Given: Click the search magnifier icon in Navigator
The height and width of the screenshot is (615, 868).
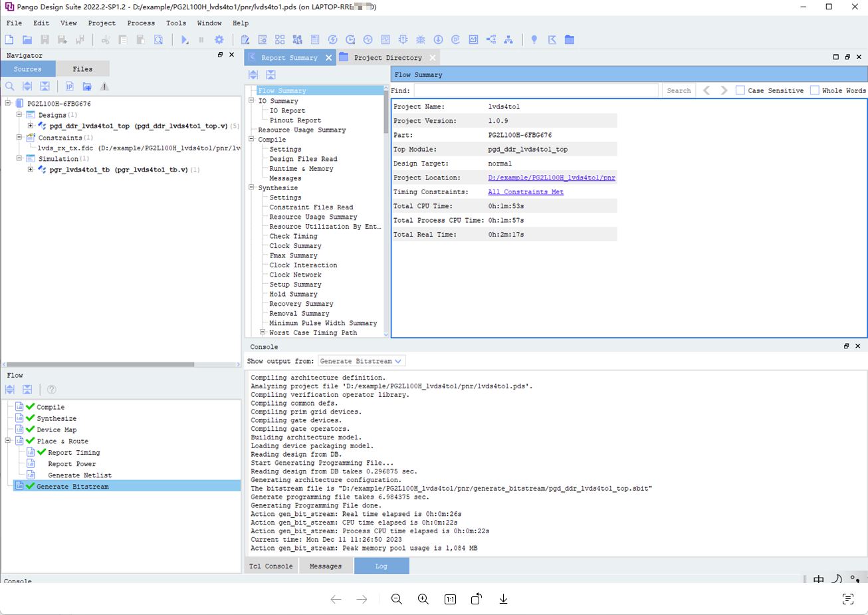Looking at the screenshot, I should pos(10,86).
